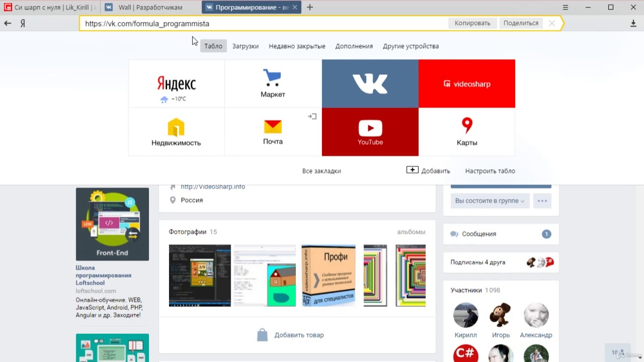The image size is (644, 362).
Task: Open the альбомы link in Фотографии
Action: 411,232
